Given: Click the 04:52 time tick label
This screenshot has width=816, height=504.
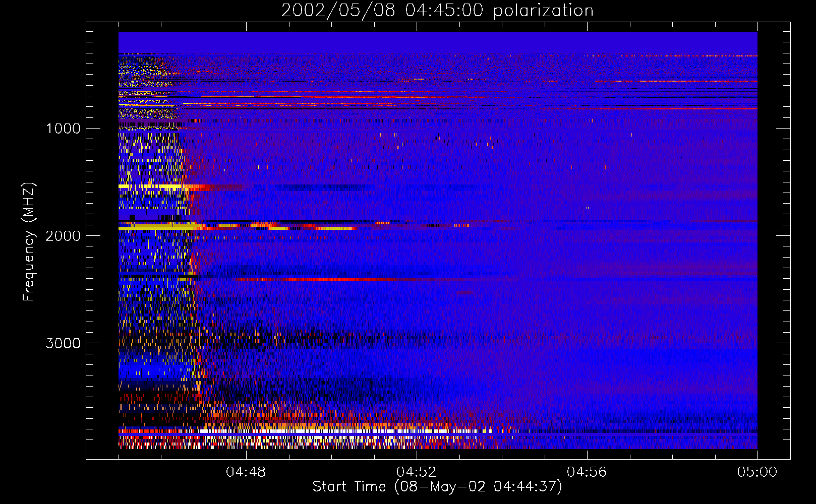Looking at the screenshot, I should click(417, 472).
